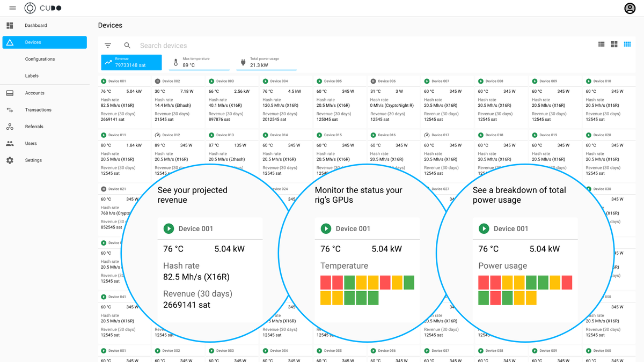The height and width of the screenshot is (362, 644).
Task: Open the Device 009 card title
Action: [x=548, y=81]
